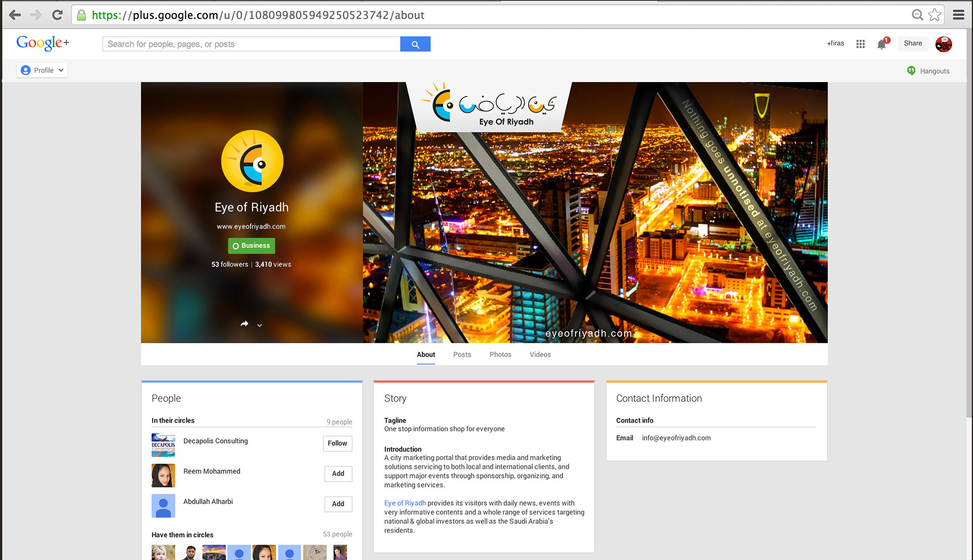Click the blue search magnifier button
The height and width of the screenshot is (560, 973).
[415, 44]
